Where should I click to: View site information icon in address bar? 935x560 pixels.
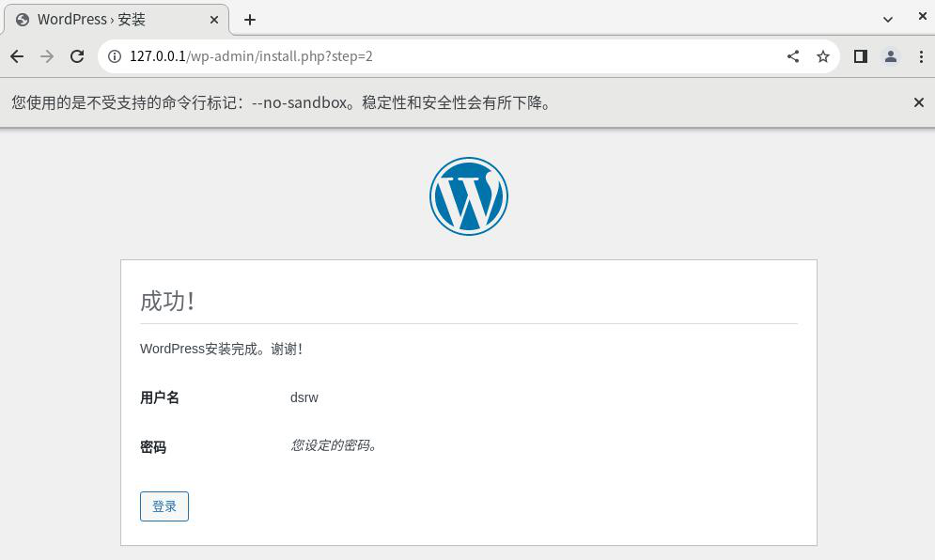click(115, 56)
